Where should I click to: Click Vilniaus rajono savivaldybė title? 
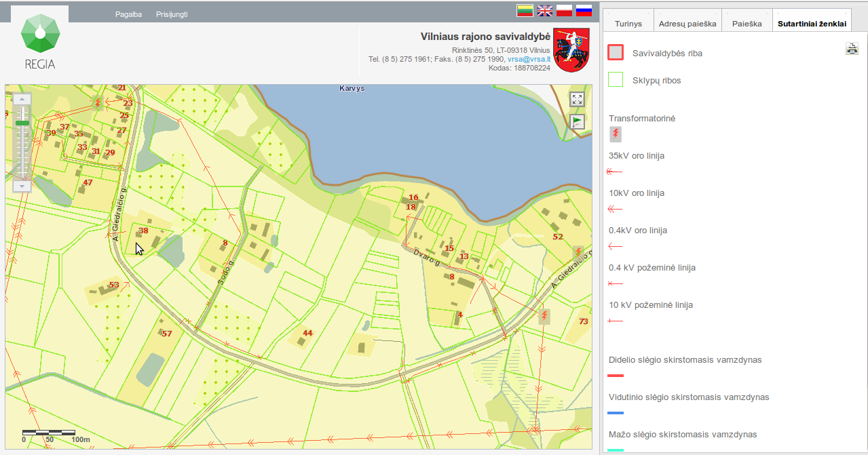click(x=485, y=36)
